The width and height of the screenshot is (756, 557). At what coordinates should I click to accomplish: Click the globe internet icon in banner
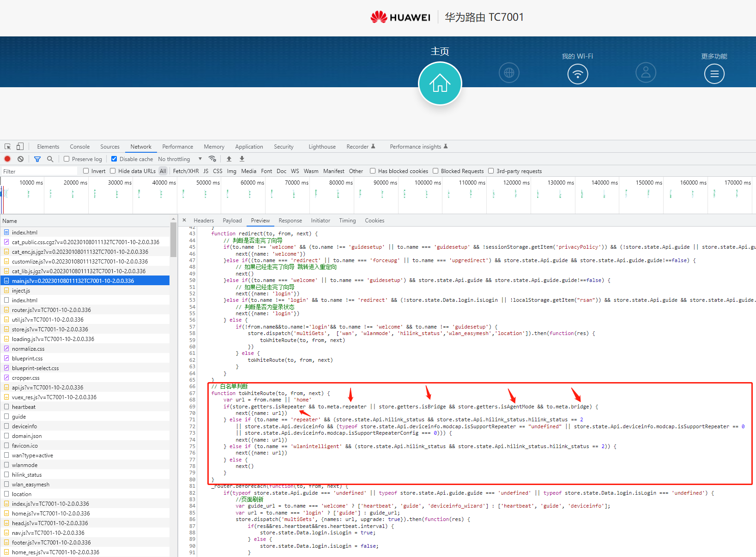(x=509, y=73)
